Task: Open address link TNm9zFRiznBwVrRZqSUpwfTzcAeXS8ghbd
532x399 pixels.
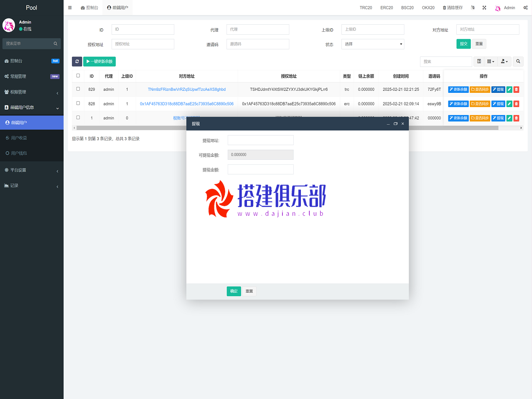Action: tap(187, 90)
